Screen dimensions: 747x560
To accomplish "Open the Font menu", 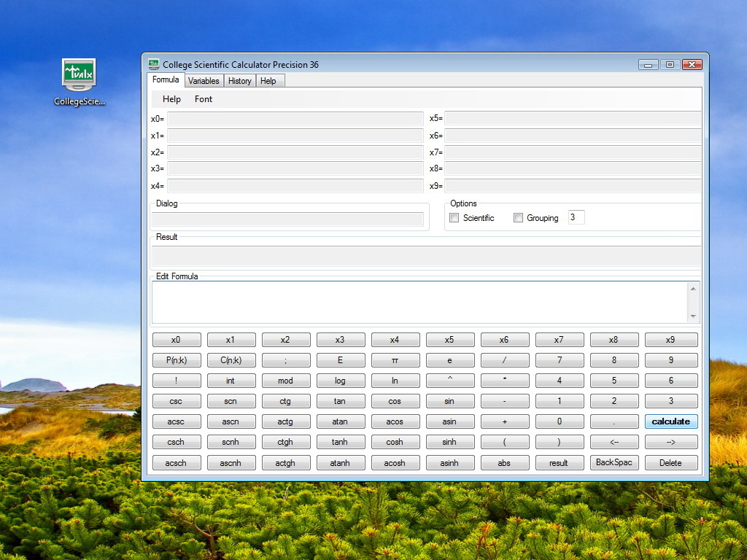I will click(x=204, y=99).
